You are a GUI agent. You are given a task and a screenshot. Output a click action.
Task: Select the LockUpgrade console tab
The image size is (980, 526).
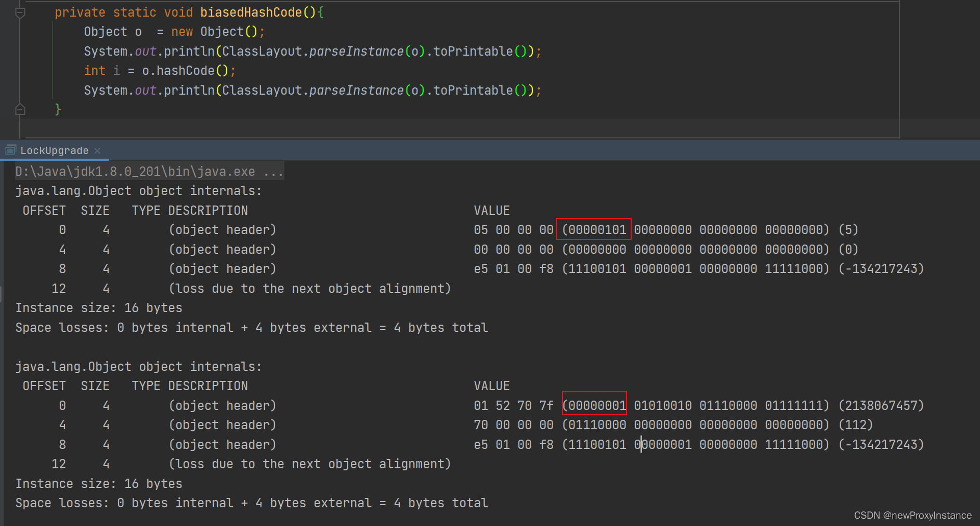(55, 150)
